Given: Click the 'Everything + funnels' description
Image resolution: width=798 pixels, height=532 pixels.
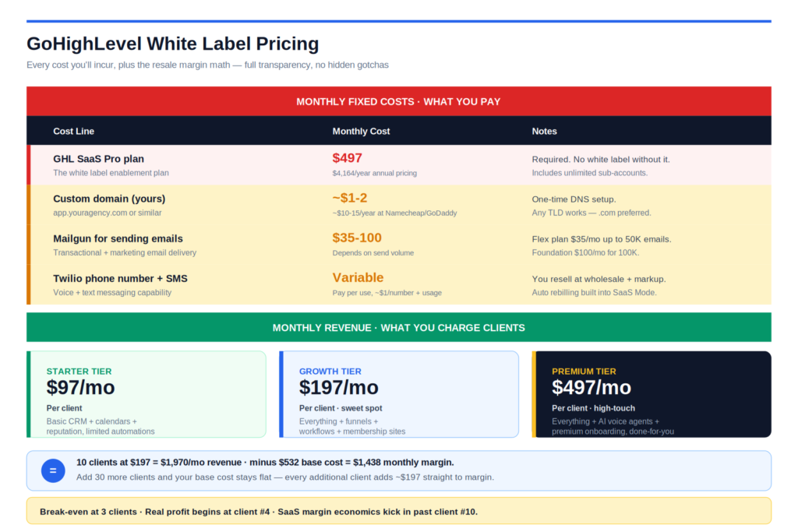Looking at the screenshot, I should tap(352, 426).
